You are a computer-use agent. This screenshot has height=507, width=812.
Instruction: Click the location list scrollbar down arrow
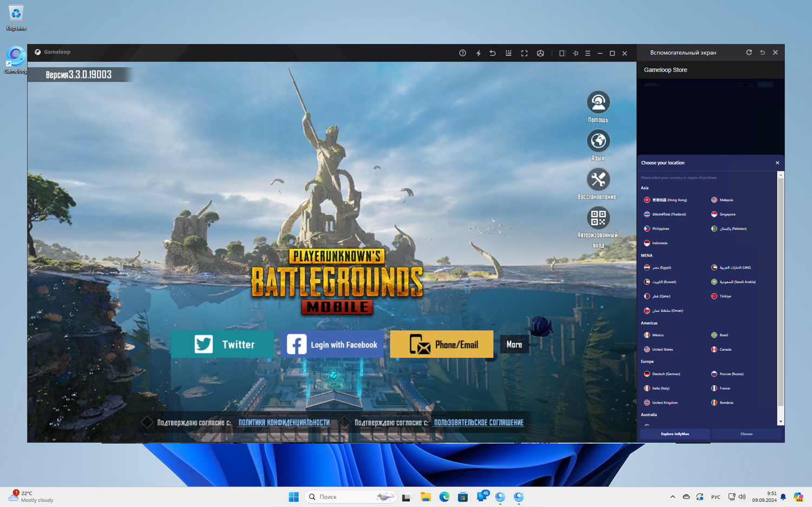click(781, 422)
